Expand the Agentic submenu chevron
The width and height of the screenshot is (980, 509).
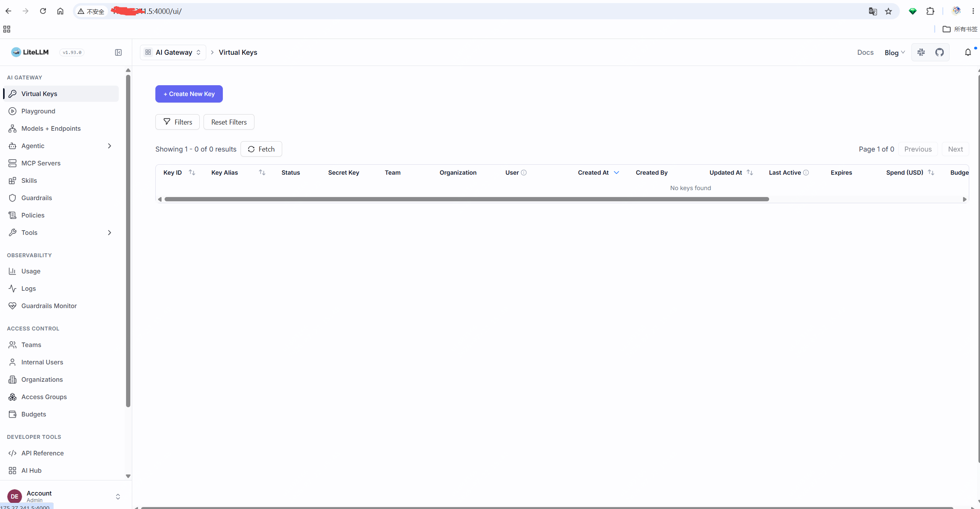coord(109,146)
